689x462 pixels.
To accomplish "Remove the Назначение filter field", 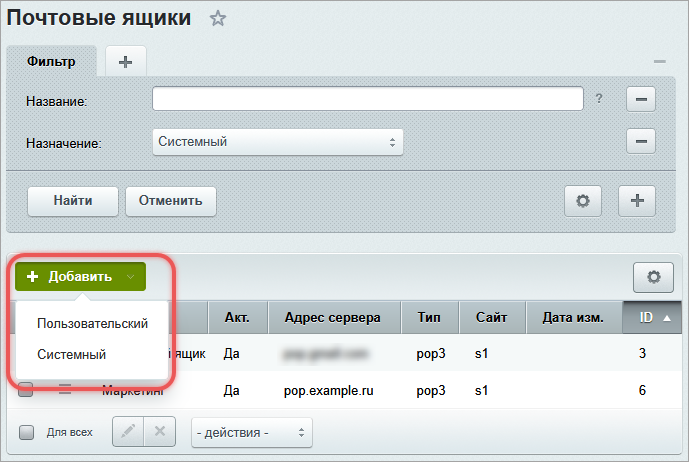I will point(641,141).
